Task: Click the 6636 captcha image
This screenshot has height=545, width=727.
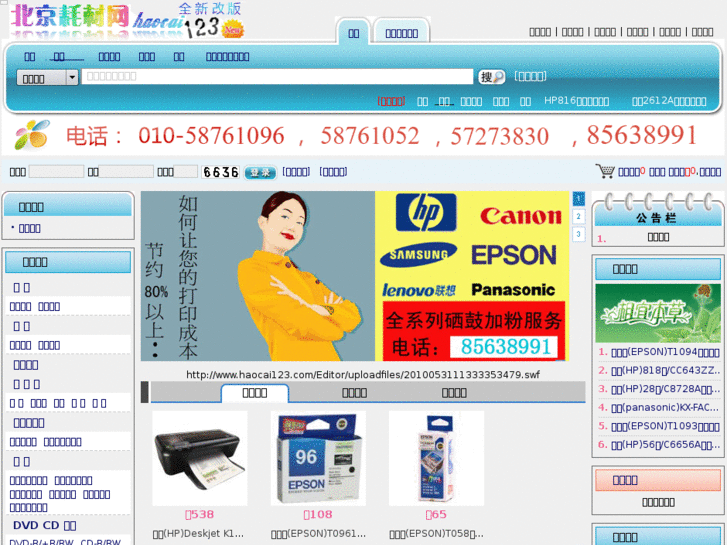Action: click(x=221, y=172)
